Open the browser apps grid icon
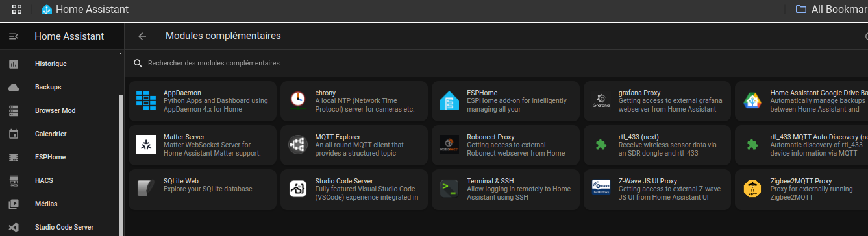This screenshot has height=236, width=868. tap(17, 9)
